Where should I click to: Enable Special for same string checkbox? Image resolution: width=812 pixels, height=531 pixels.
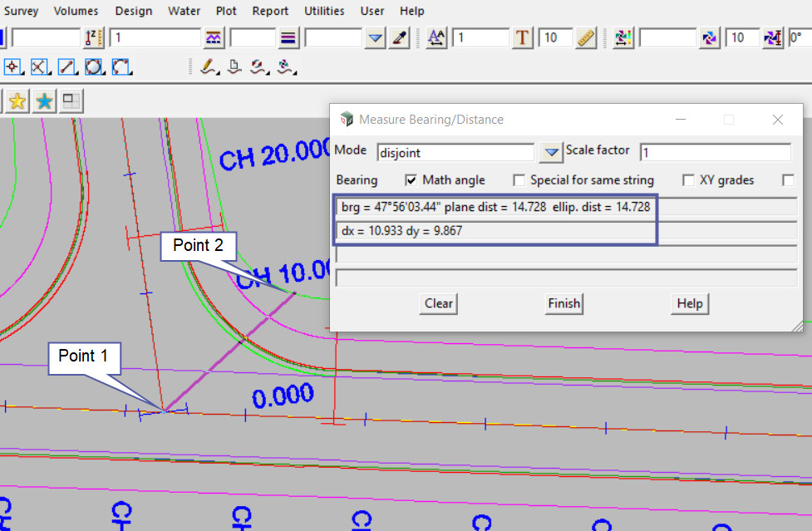tap(519, 180)
